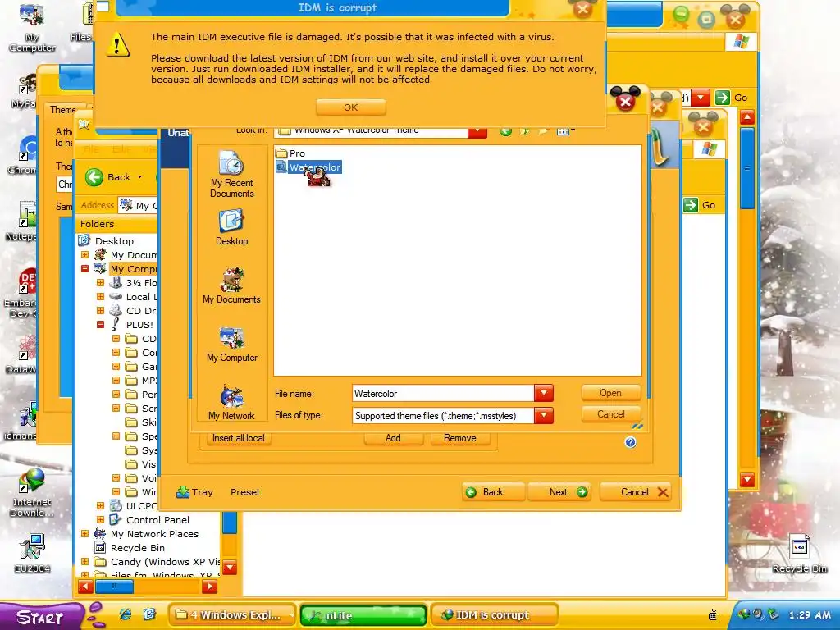The width and height of the screenshot is (840, 630).
Task: Click the second quick launch icon
Action: [x=149, y=614]
